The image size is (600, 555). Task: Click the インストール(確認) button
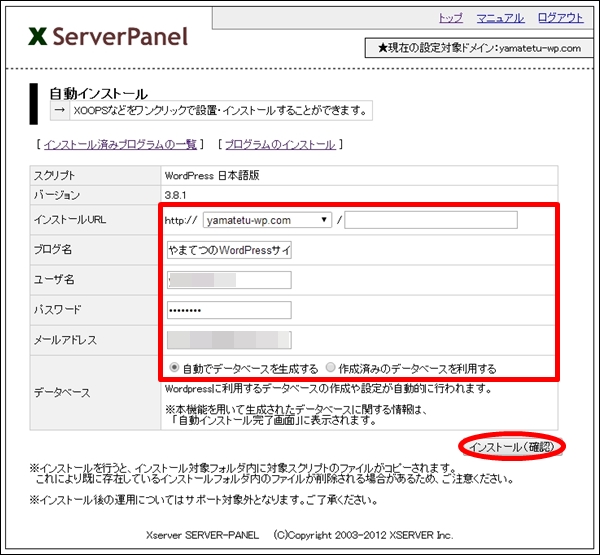point(512,446)
